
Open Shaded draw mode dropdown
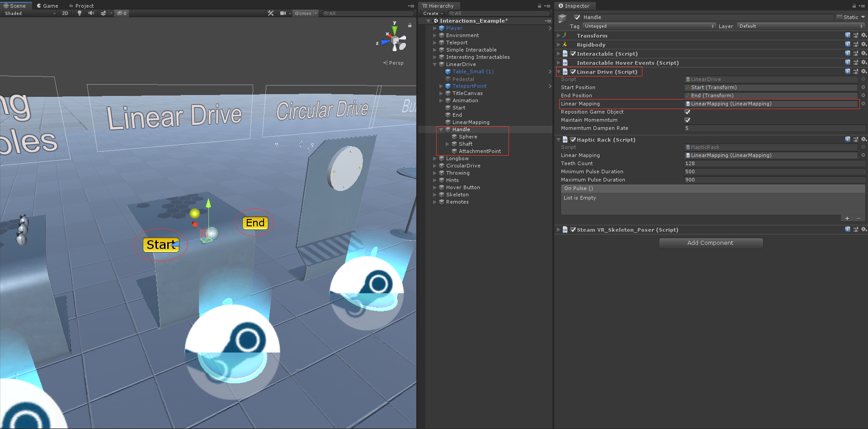click(30, 13)
